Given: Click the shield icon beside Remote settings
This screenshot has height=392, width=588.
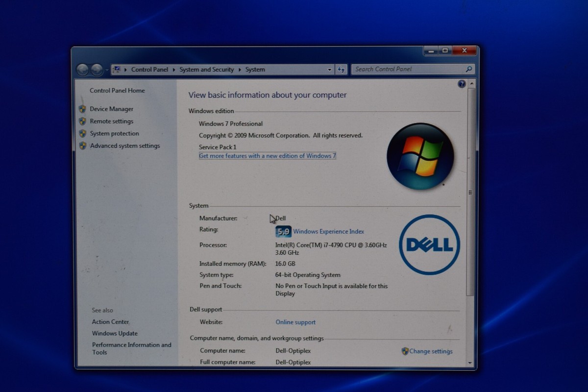Looking at the screenshot, I should coord(82,121).
